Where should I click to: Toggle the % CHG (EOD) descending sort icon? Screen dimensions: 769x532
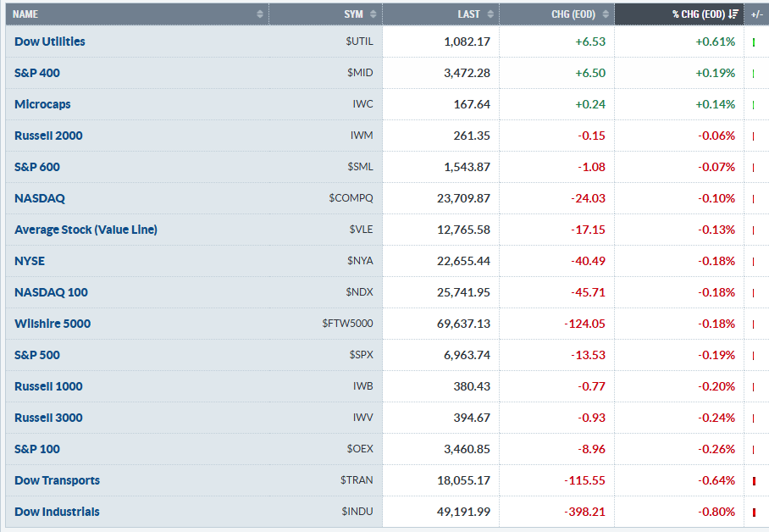[733, 14]
